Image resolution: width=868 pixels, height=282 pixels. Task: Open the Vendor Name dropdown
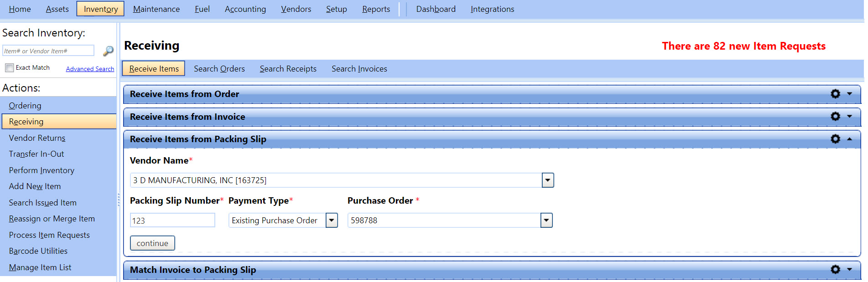point(547,180)
